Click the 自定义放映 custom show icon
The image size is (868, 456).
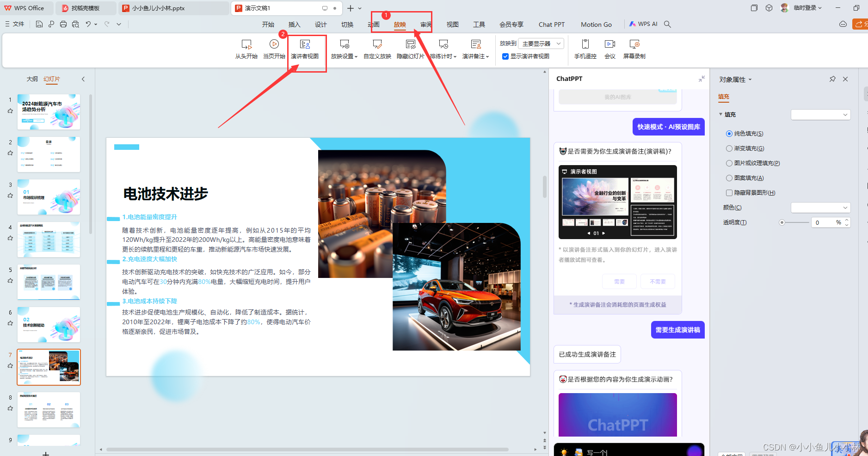377,44
